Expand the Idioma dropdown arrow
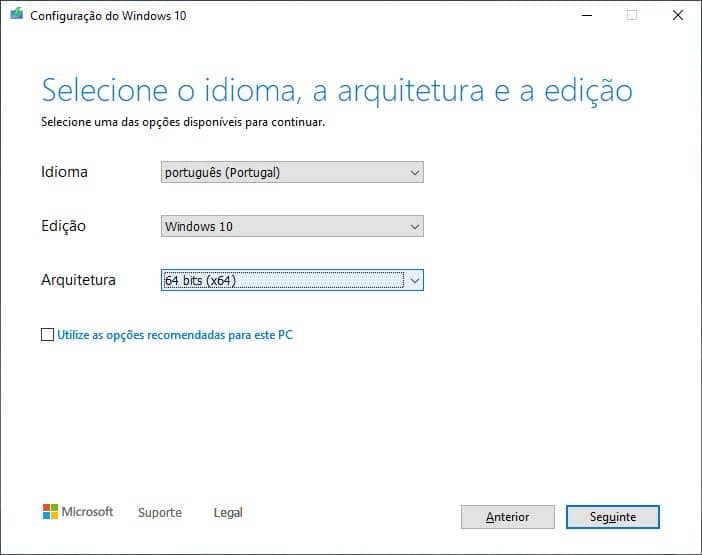Viewport: 702px width, 555px height. pos(415,172)
